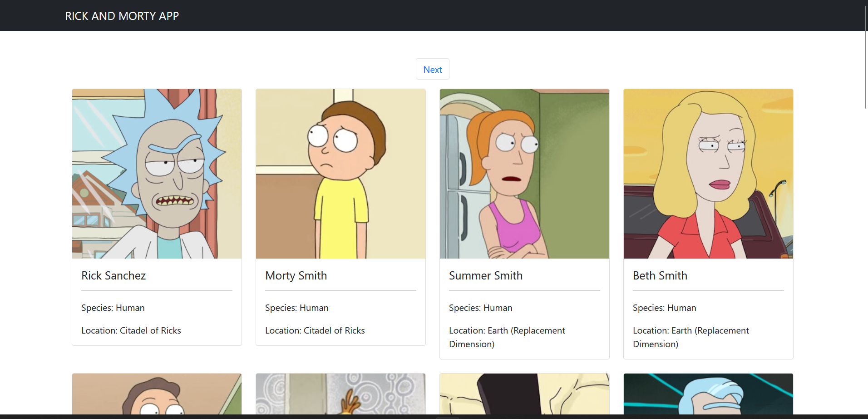868x419 pixels.
Task: Click Species: Human under Beth Smith
Action: (x=665, y=308)
